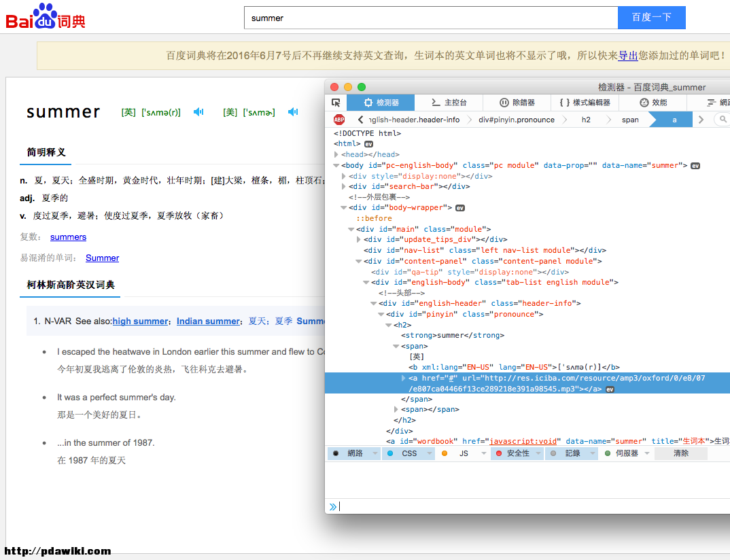This screenshot has width=730, height=560.
Task: Play the British pronunciation audio of summer
Action: pyautogui.click(x=198, y=111)
